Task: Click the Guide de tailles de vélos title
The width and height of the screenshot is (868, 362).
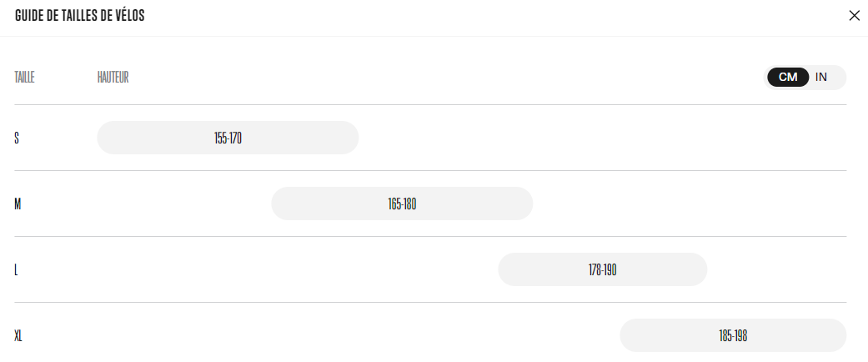Action: pyautogui.click(x=80, y=16)
